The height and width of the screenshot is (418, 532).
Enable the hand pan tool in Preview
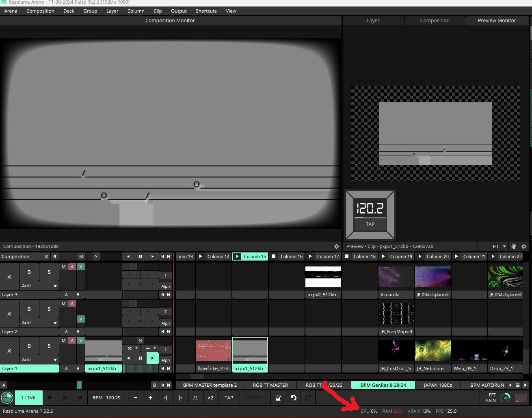click(514, 246)
